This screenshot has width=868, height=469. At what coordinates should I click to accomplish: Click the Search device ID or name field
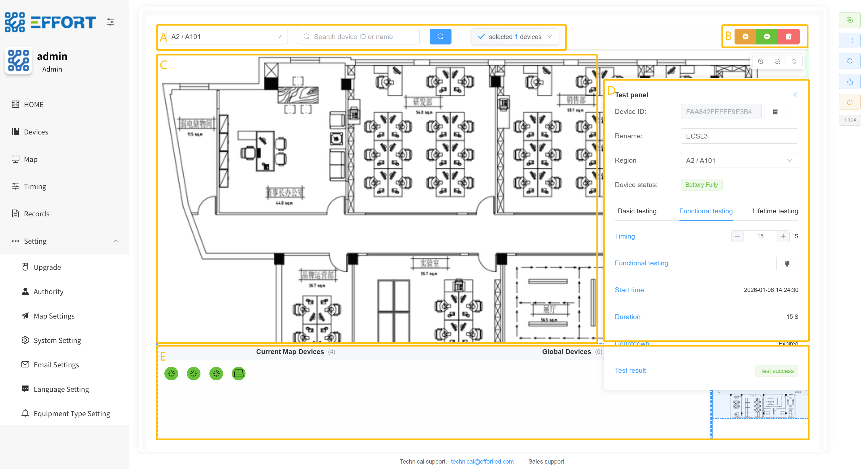[359, 37]
